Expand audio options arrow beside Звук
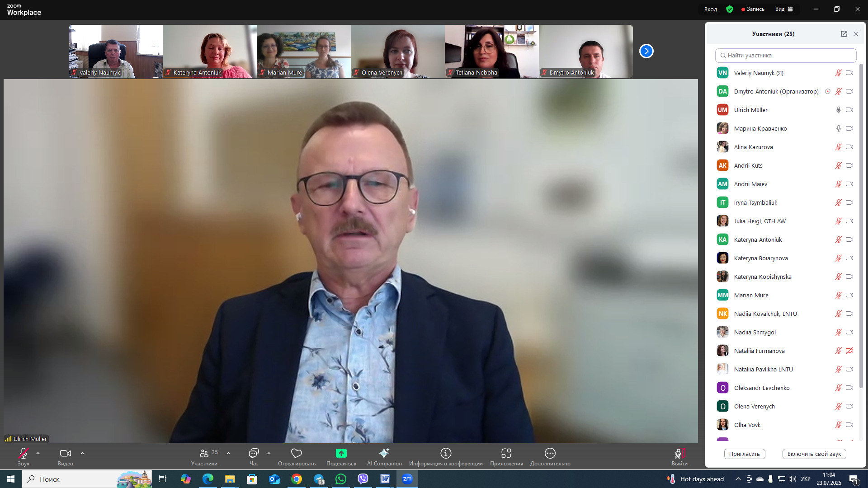Screen dimensions: 868x488 click(38, 453)
